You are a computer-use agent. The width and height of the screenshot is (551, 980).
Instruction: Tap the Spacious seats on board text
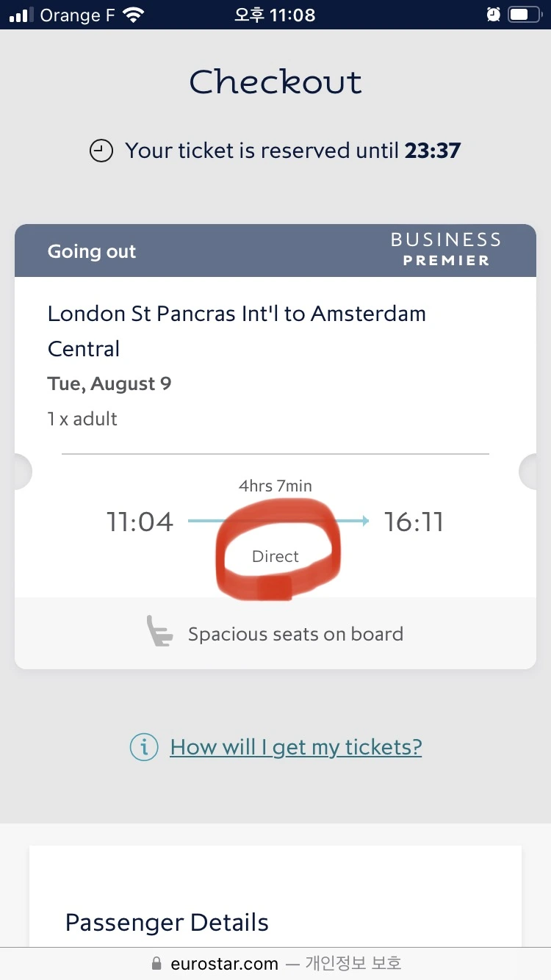[x=295, y=634]
